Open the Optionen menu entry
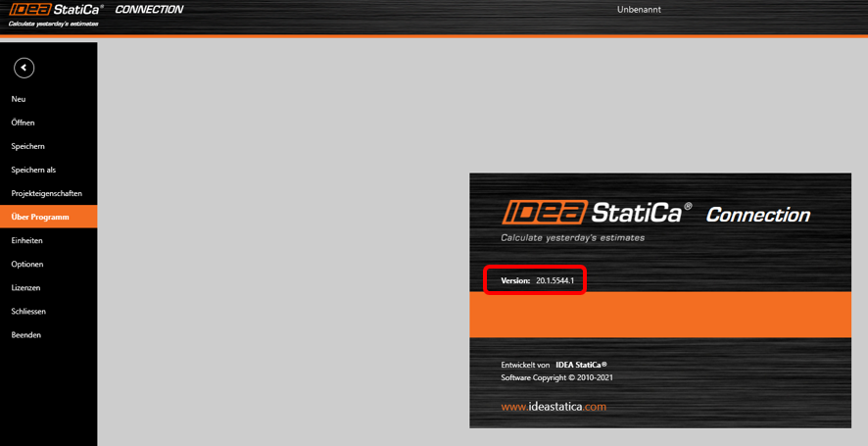This screenshot has width=868, height=446. [x=27, y=265]
